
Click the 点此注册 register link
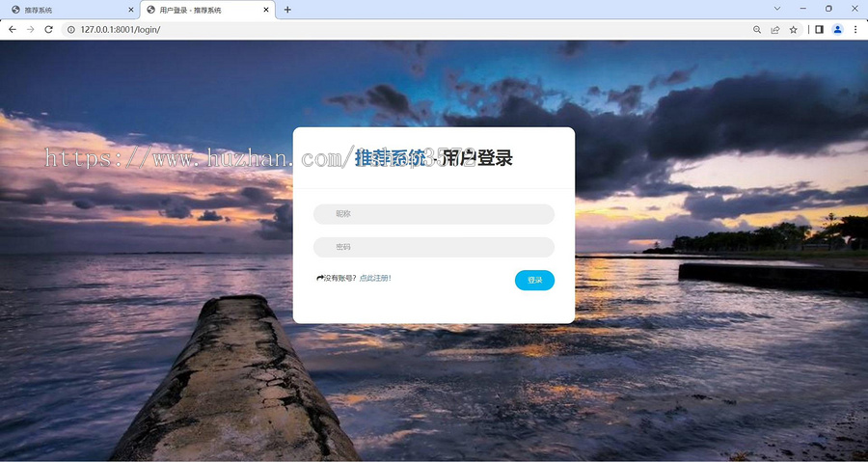coord(375,279)
